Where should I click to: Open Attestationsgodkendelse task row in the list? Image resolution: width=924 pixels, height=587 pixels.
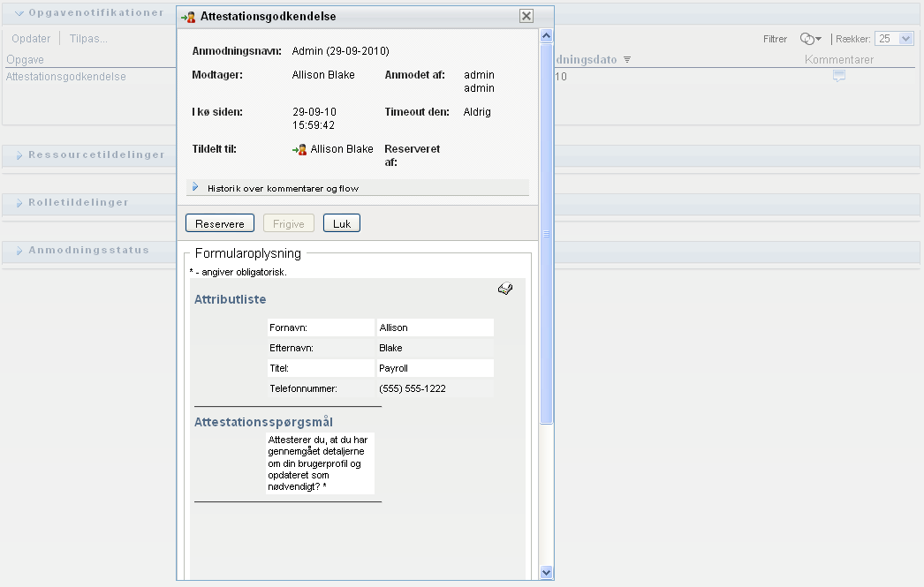(66, 77)
